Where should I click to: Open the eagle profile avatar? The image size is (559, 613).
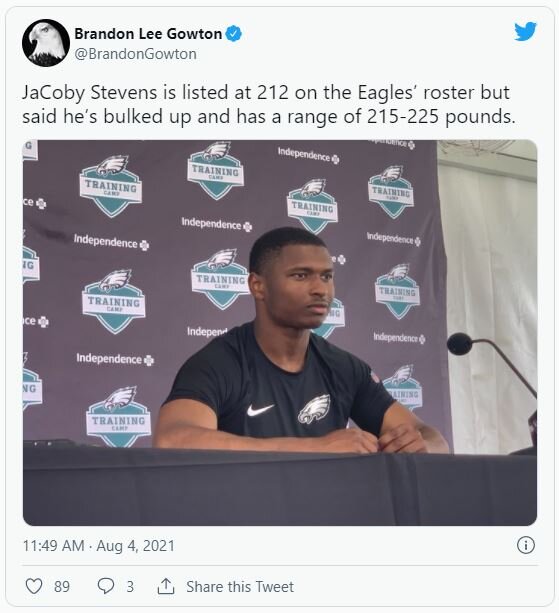tap(46, 43)
